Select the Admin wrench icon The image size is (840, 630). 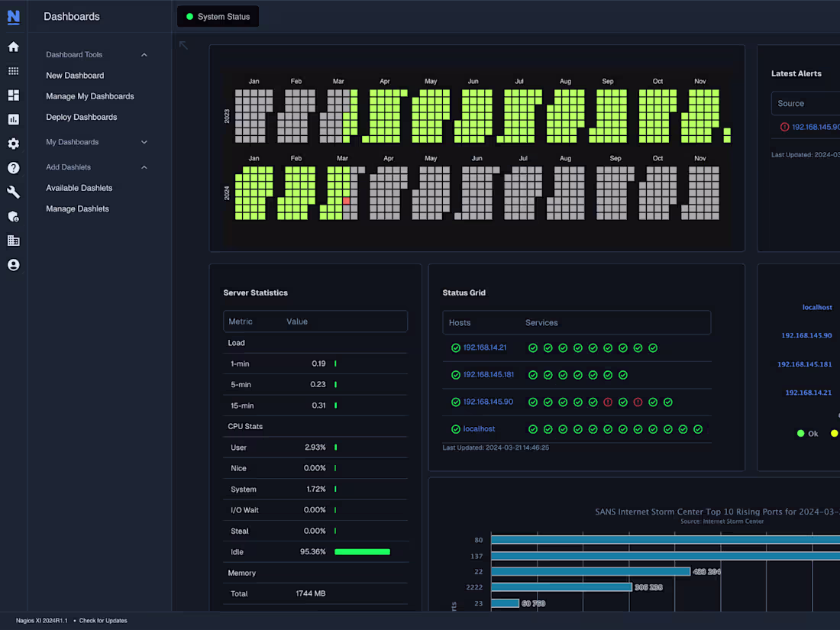tap(13, 192)
